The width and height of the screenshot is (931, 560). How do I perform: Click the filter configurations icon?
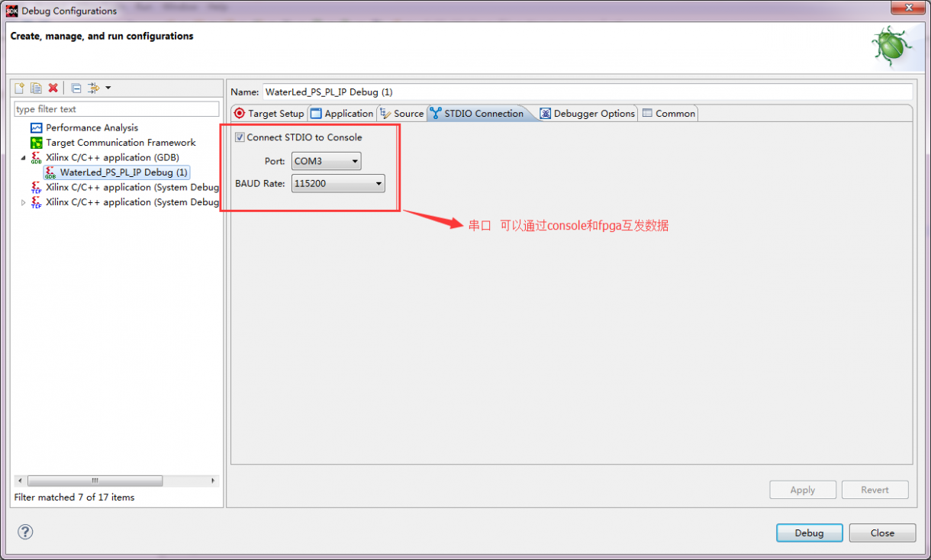click(94, 88)
